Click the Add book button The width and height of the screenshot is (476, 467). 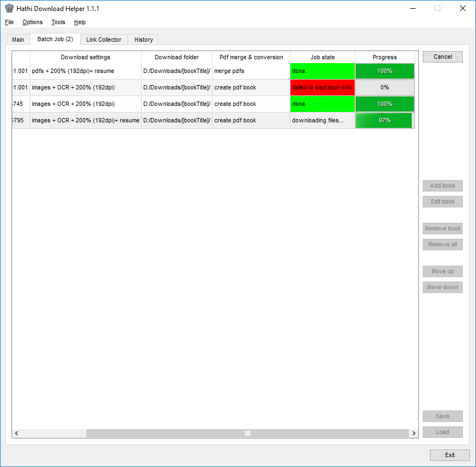pyautogui.click(x=443, y=185)
